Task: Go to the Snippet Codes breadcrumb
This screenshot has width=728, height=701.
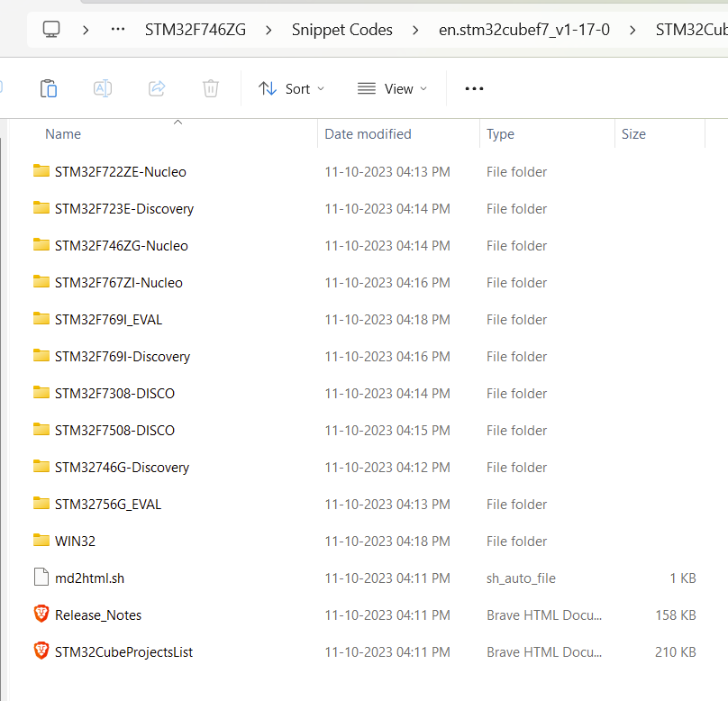Action: click(342, 30)
